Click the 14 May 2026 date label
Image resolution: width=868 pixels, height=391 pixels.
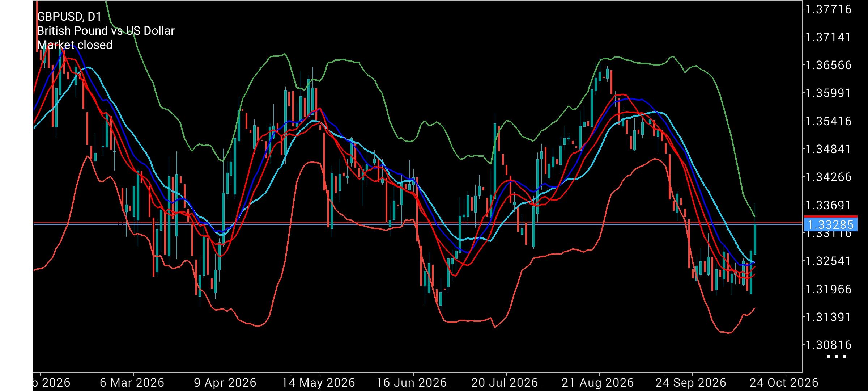coord(318,383)
